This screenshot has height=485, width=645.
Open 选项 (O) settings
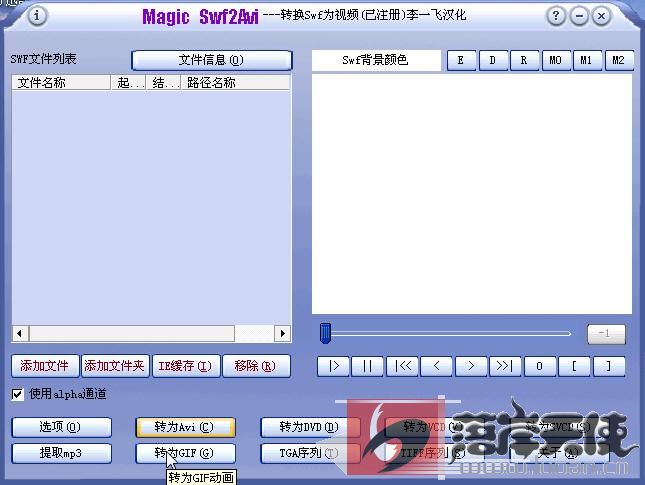tap(62, 427)
